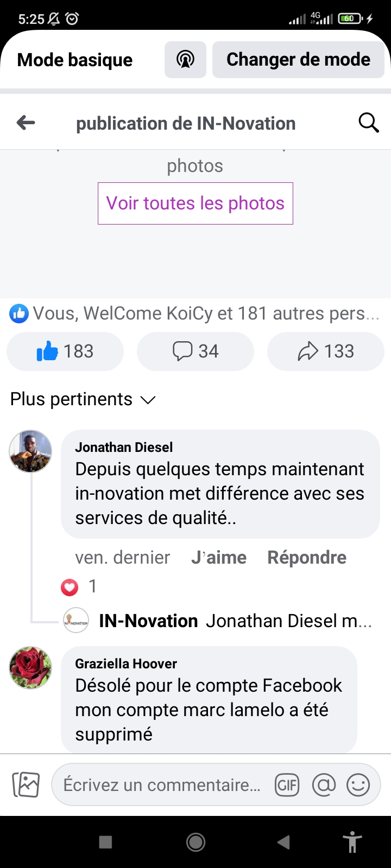Click Changer de mode button
This screenshot has width=391, height=868.
pyautogui.click(x=298, y=60)
